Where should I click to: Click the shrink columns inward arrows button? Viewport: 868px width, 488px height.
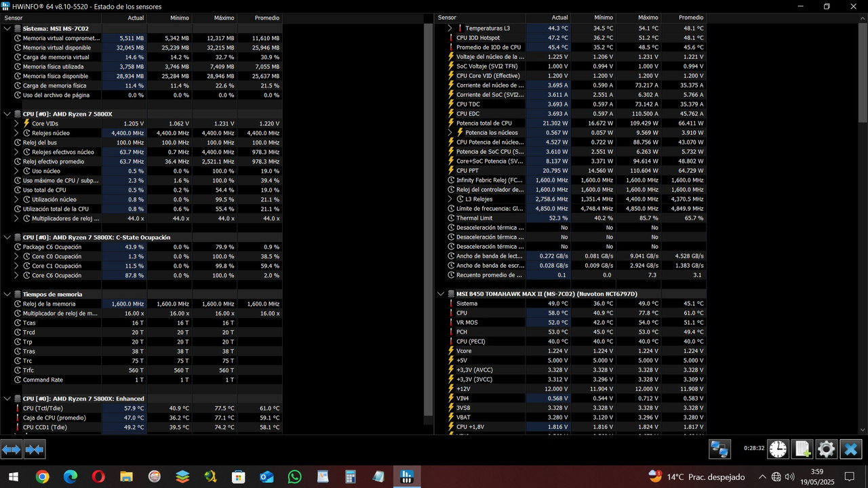(x=34, y=449)
